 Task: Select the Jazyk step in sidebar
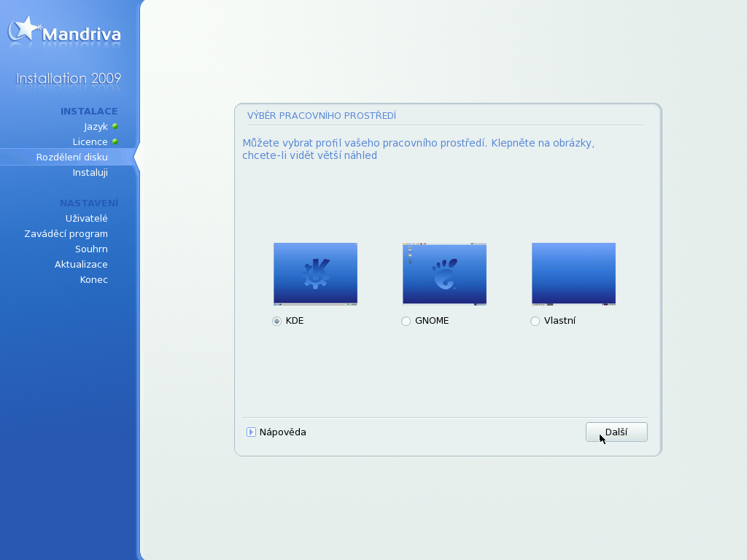pos(96,127)
